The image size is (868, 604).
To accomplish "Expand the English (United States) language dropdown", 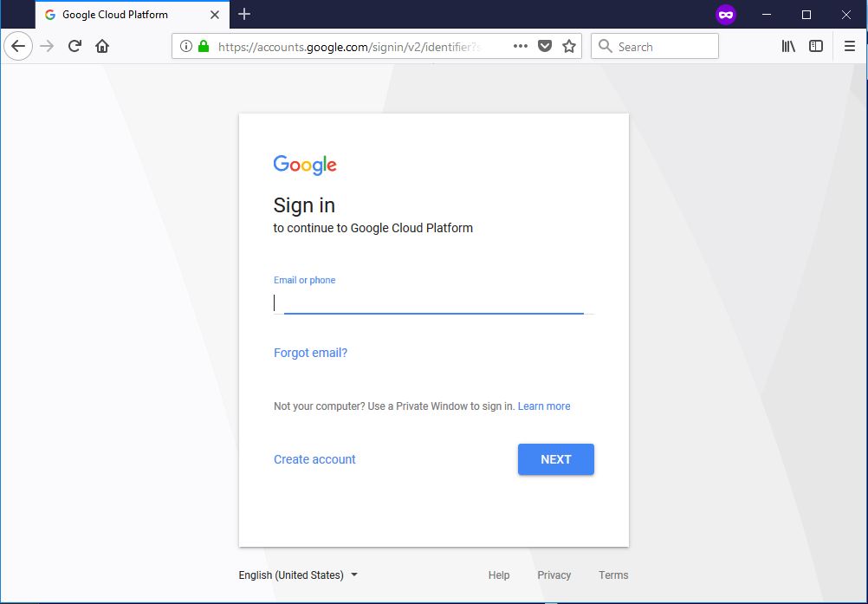I will click(x=298, y=575).
